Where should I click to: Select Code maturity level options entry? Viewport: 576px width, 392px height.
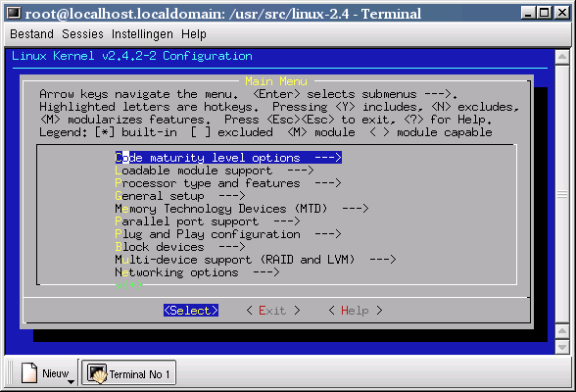(228, 158)
